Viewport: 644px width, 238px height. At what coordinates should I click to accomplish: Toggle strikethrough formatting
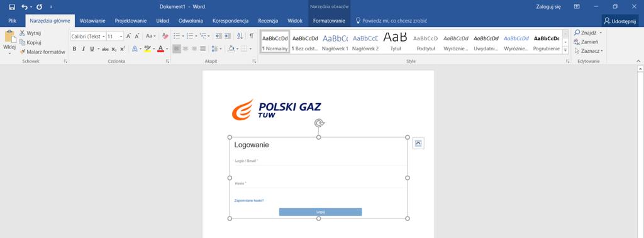(105, 49)
